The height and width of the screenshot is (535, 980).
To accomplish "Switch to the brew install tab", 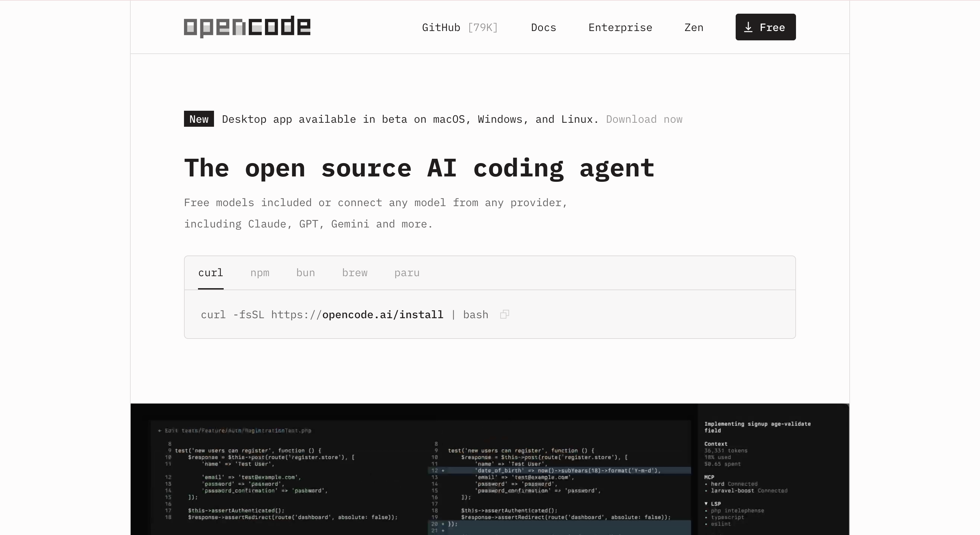I will [355, 273].
